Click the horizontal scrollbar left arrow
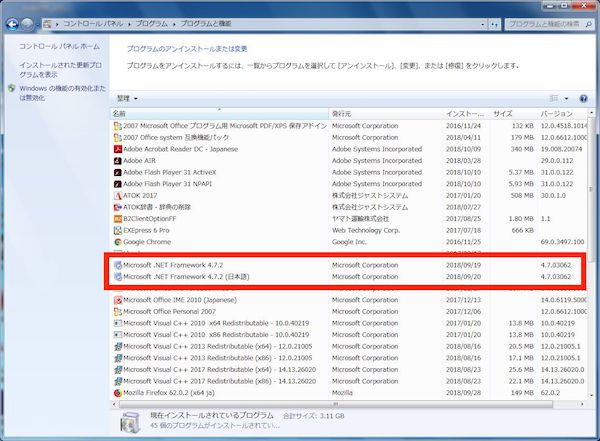Viewport: 600px width, 441px height. [114, 404]
